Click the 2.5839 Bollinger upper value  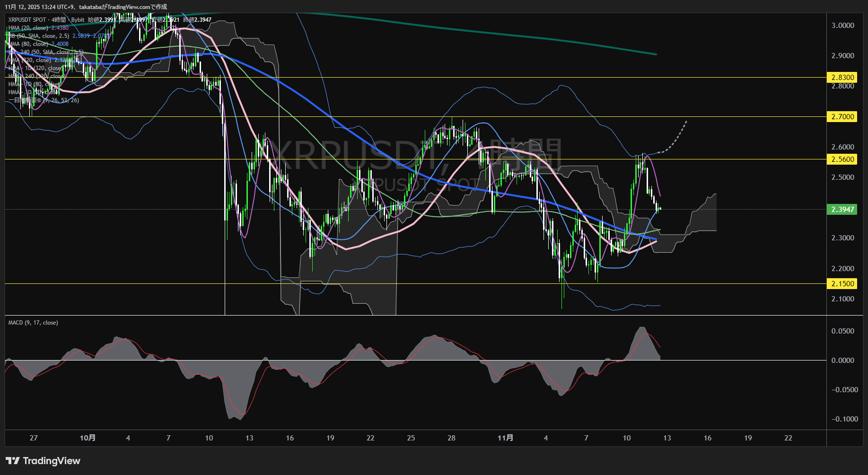pos(81,36)
